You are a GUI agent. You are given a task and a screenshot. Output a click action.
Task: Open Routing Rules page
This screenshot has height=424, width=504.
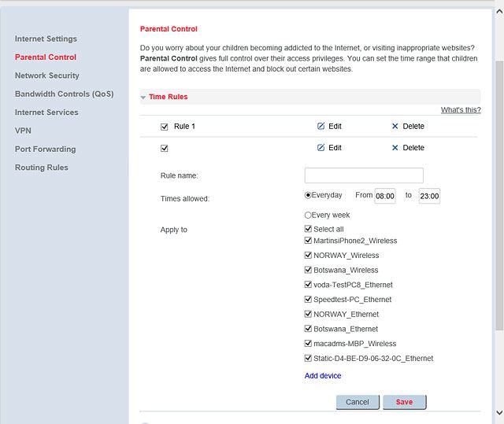[x=42, y=168]
